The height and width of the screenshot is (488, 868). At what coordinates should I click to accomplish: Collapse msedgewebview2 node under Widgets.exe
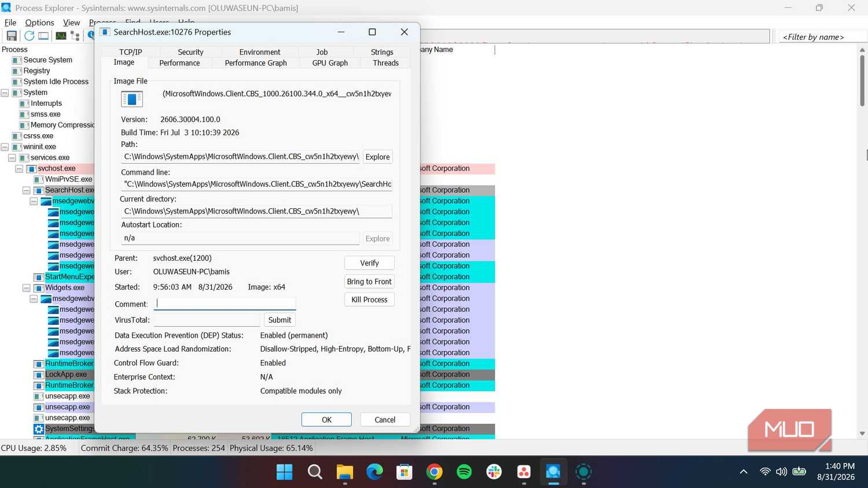(x=34, y=299)
